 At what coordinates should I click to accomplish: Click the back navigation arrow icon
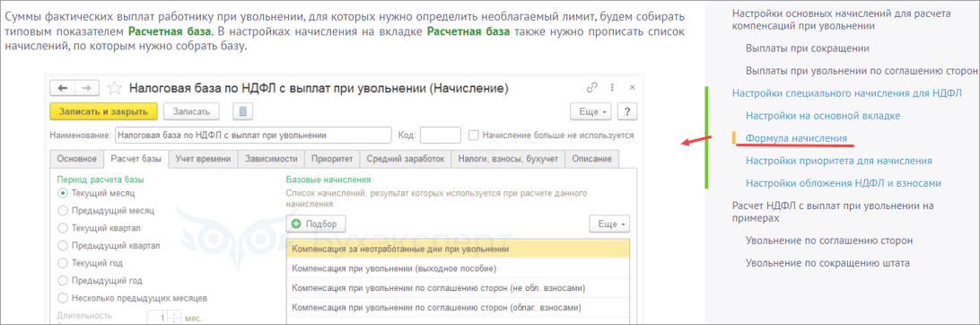(63, 88)
